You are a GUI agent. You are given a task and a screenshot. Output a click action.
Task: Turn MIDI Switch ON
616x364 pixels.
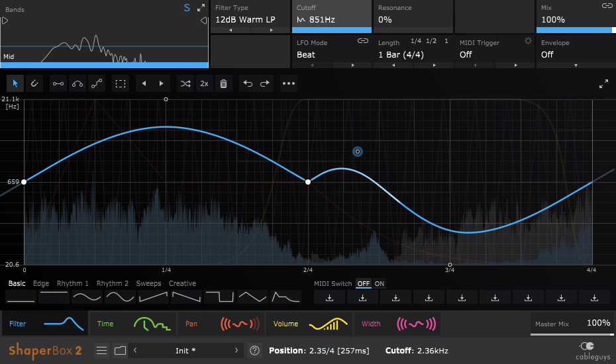click(380, 284)
